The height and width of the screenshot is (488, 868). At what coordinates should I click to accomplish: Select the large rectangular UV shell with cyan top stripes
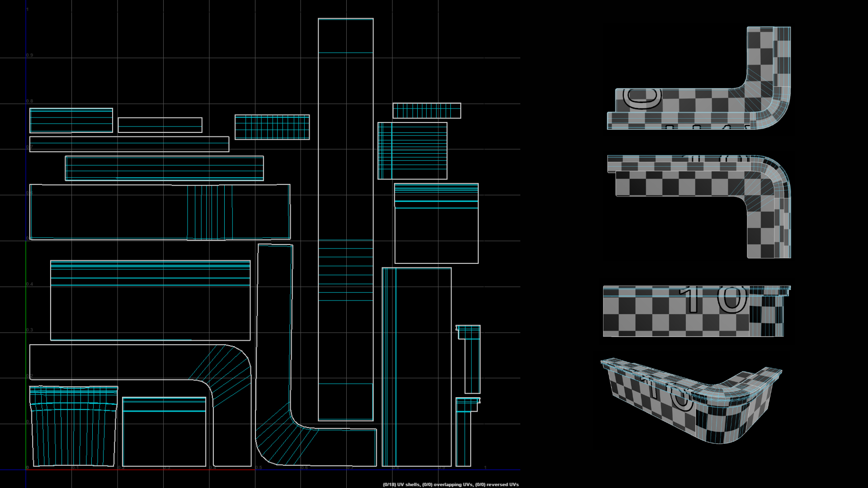(150, 300)
